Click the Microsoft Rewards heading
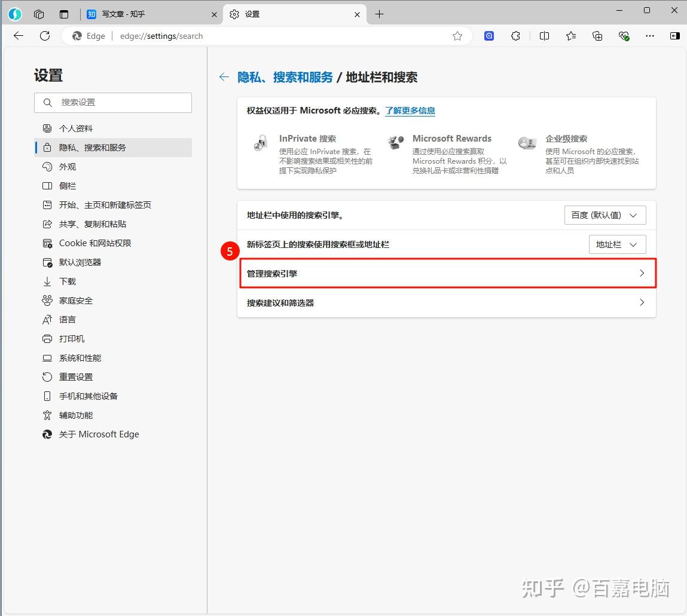Image resolution: width=687 pixels, height=616 pixels. (451, 139)
